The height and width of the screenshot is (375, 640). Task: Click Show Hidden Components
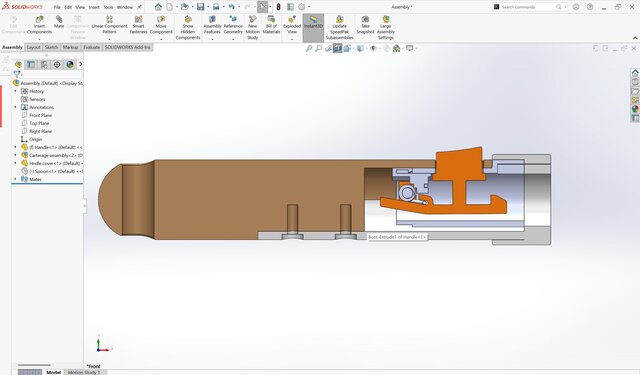tap(188, 28)
